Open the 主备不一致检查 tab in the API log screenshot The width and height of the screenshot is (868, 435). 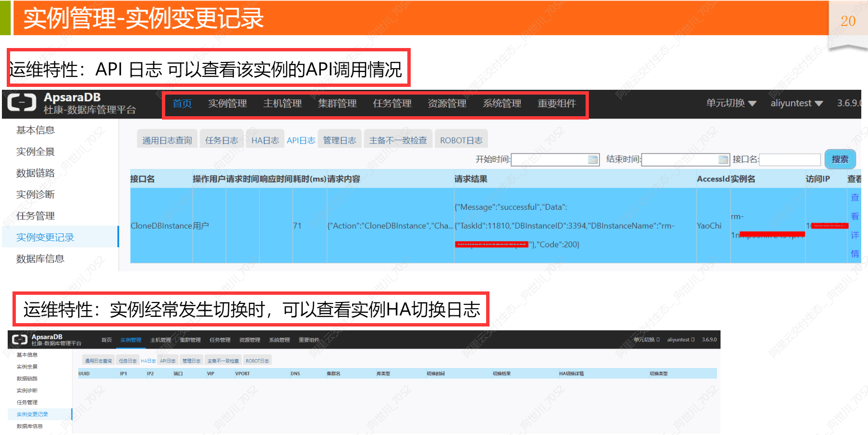[398, 140]
